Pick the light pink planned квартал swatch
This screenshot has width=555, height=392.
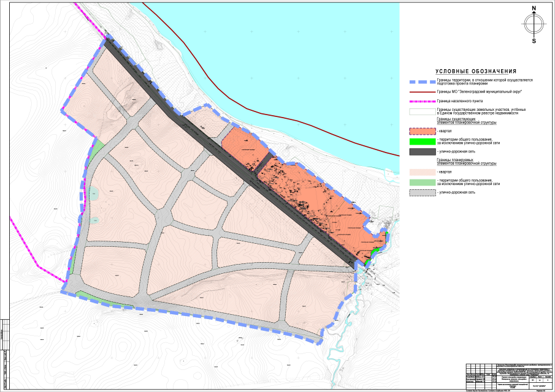[x=422, y=172]
